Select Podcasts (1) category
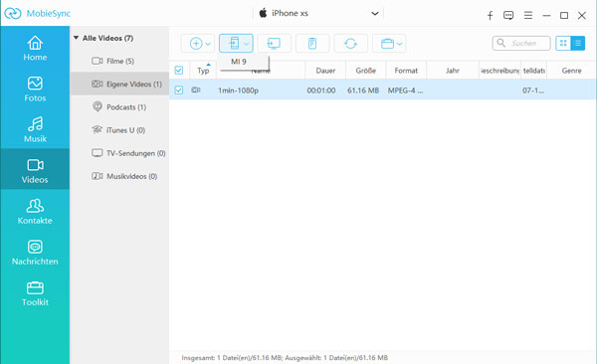 point(119,107)
